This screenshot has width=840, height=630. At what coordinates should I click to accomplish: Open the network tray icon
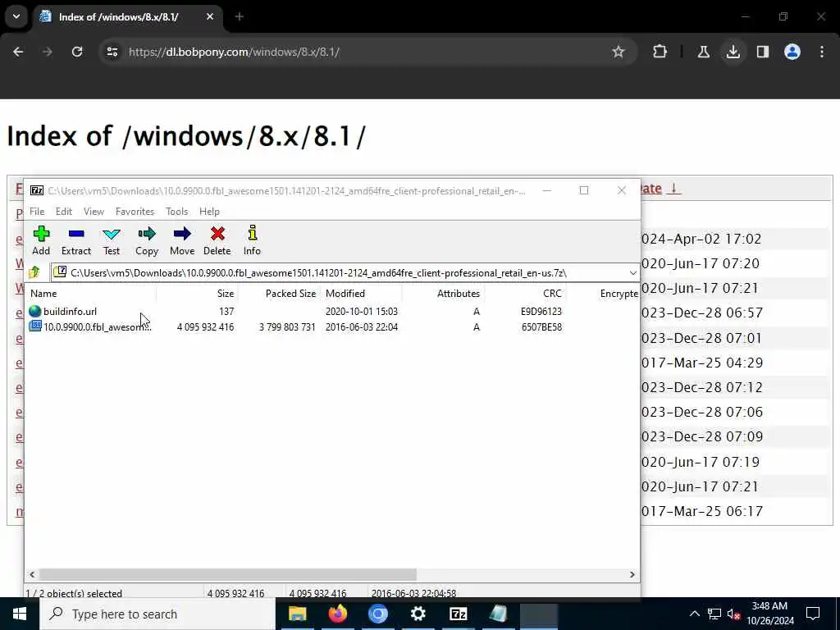click(714, 614)
